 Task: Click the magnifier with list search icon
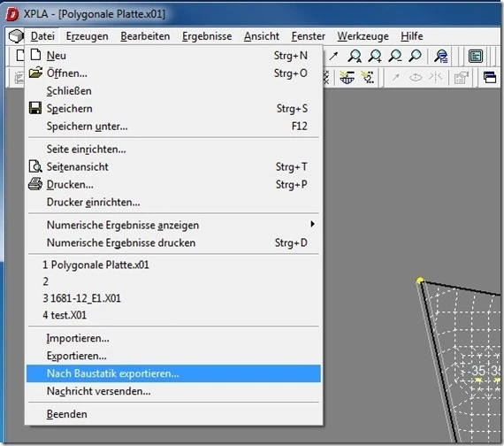[441, 57]
